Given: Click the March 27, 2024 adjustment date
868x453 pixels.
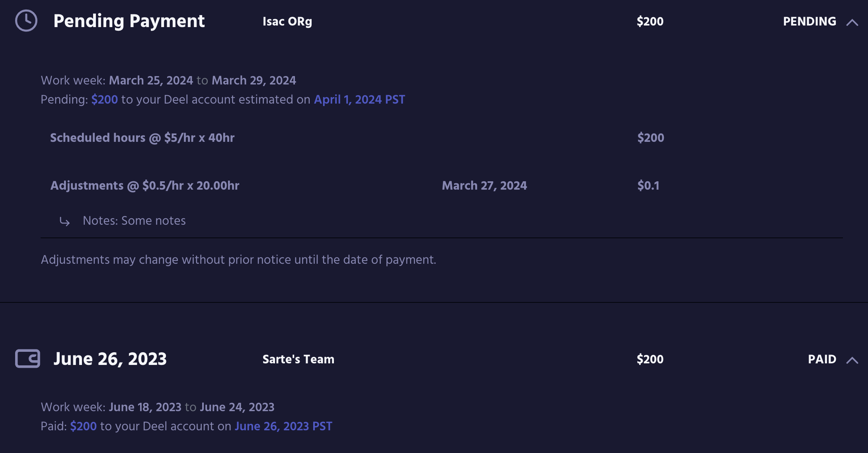Looking at the screenshot, I should [484, 186].
